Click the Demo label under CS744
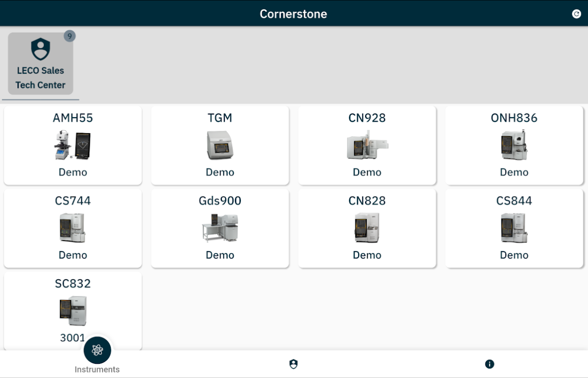The width and height of the screenshot is (588, 378). 73,255
